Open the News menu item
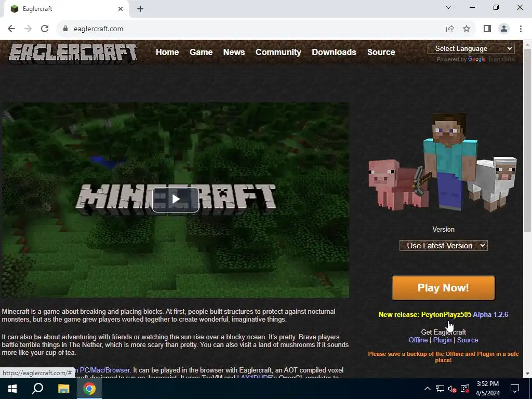The height and width of the screenshot is (399, 532). click(234, 52)
